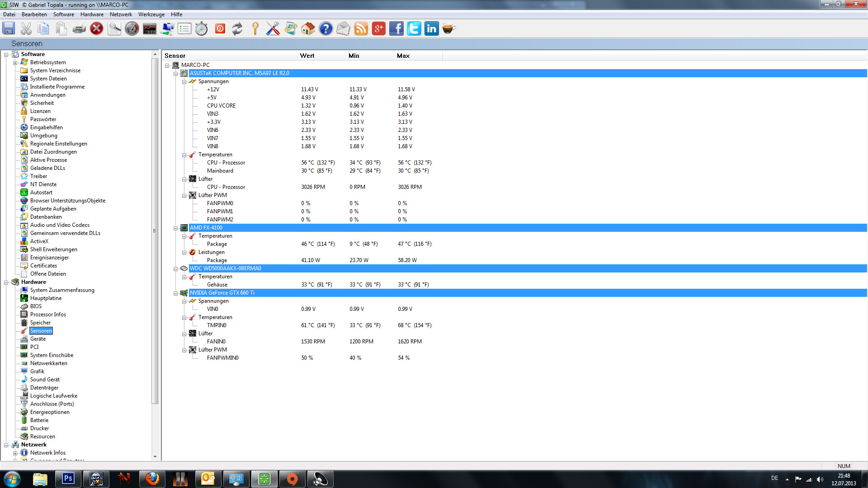This screenshot has height=488, width=868.
Task: Expand the Netzwerk Infos tree node
Action: (15, 453)
